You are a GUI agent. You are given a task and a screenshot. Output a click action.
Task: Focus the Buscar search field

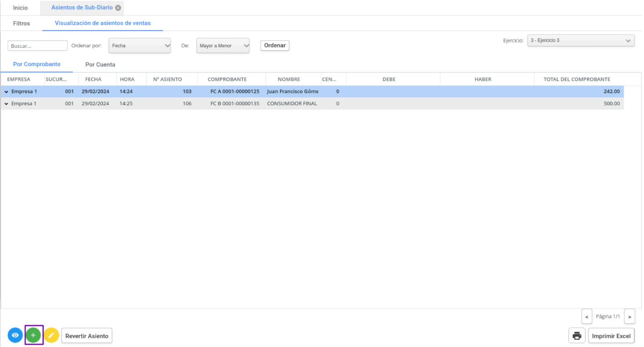(38, 46)
